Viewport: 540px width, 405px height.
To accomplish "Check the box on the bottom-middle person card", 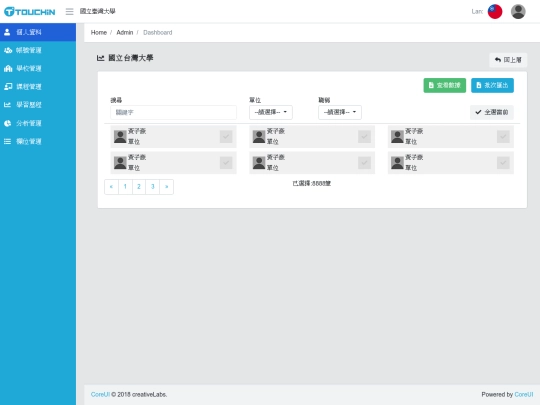I will click(x=364, y=163).
